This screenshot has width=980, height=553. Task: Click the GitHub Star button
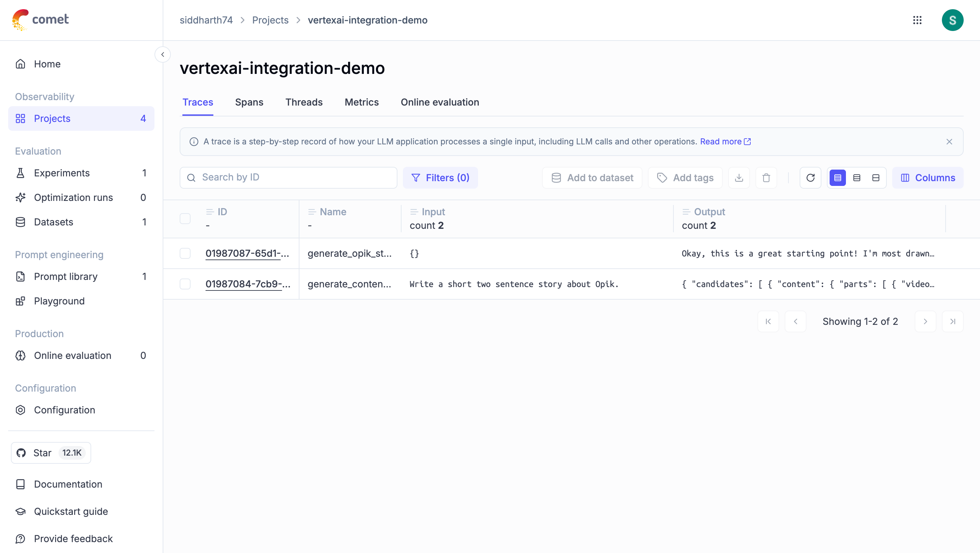(x=51, y=453)
